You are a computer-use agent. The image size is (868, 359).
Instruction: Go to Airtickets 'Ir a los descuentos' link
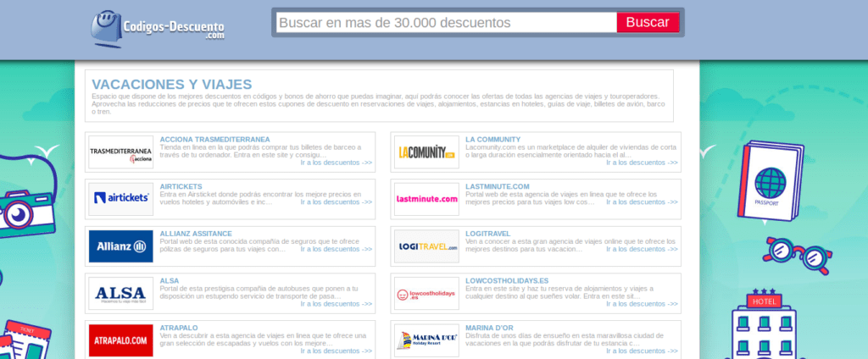[336, 202]
